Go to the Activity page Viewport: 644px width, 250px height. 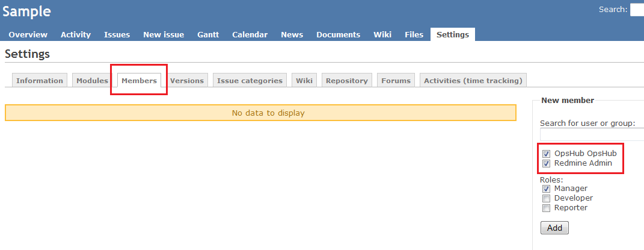tap(76, 34)
